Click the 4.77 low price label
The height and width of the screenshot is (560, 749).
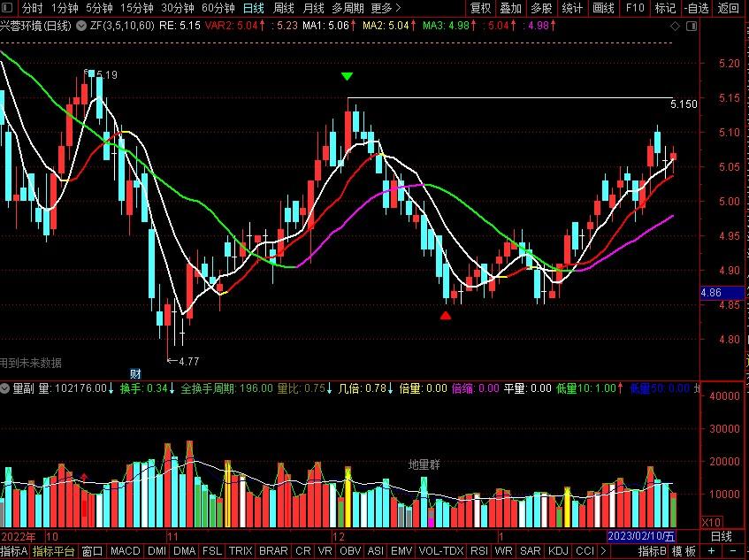tap(188, 361)
